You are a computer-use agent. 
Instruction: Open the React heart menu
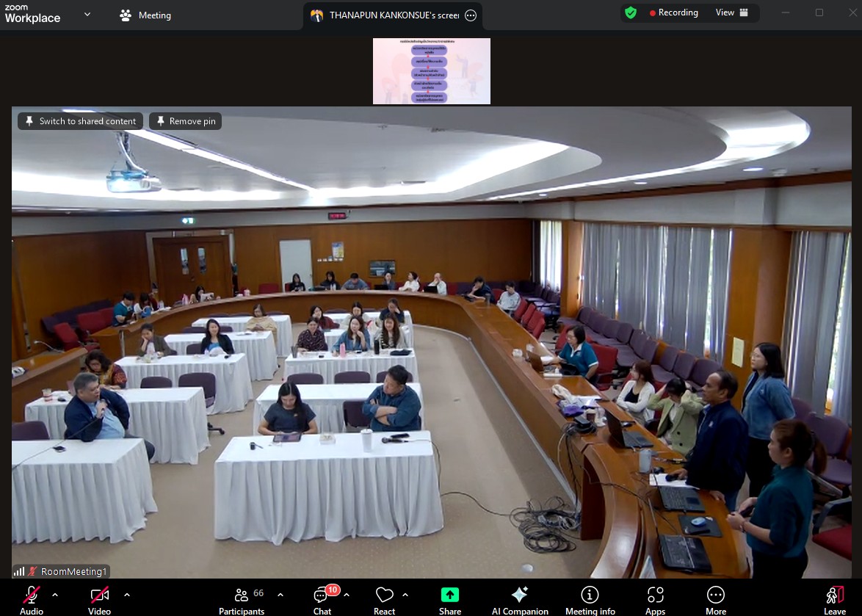tap(384, 600)
